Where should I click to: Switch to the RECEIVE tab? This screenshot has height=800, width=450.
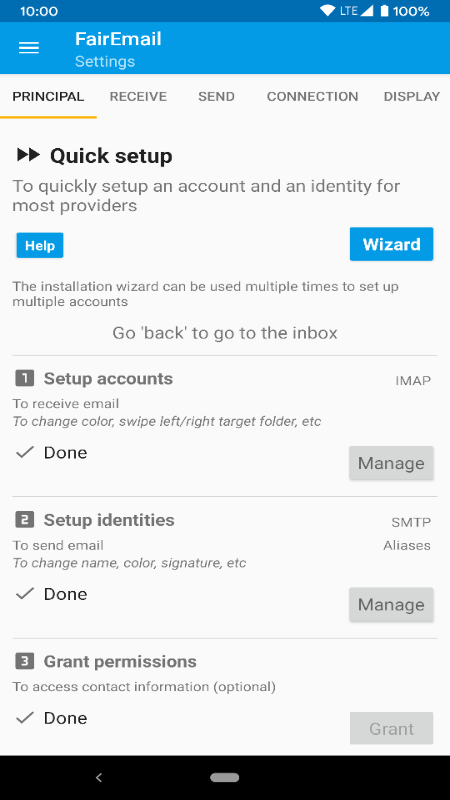click(x=138, y=96)
